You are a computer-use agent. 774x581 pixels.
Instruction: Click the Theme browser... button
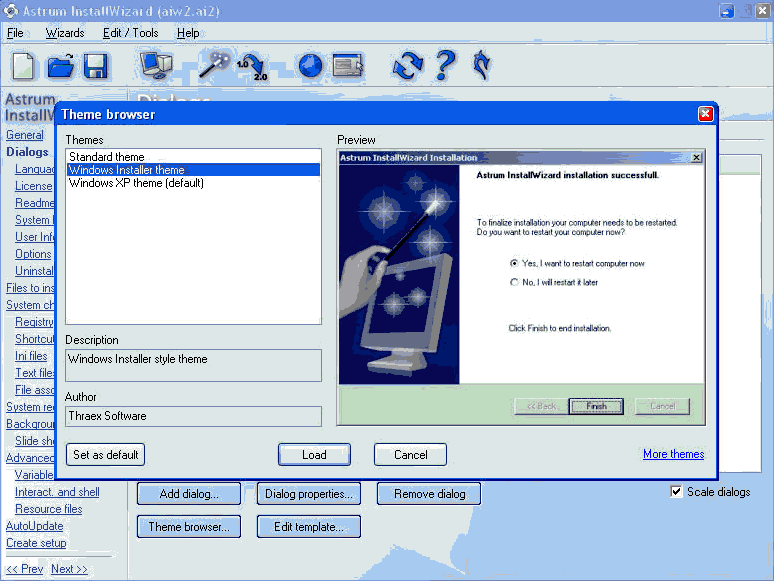pos(189,527)
